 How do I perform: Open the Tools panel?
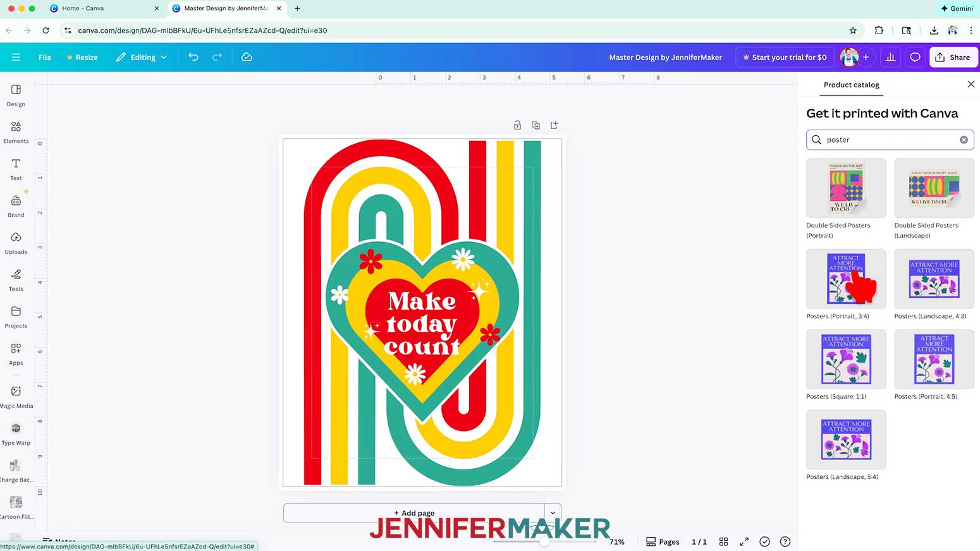[16, 280]
